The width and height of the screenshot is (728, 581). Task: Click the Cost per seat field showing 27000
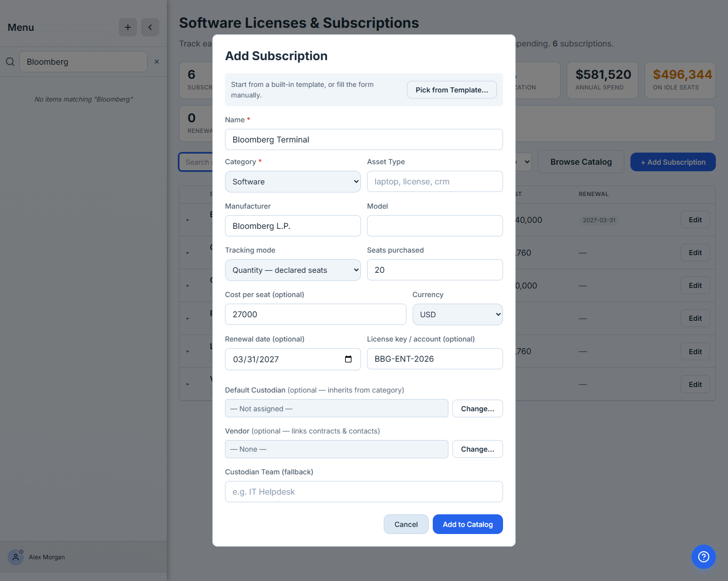point(315,314)
